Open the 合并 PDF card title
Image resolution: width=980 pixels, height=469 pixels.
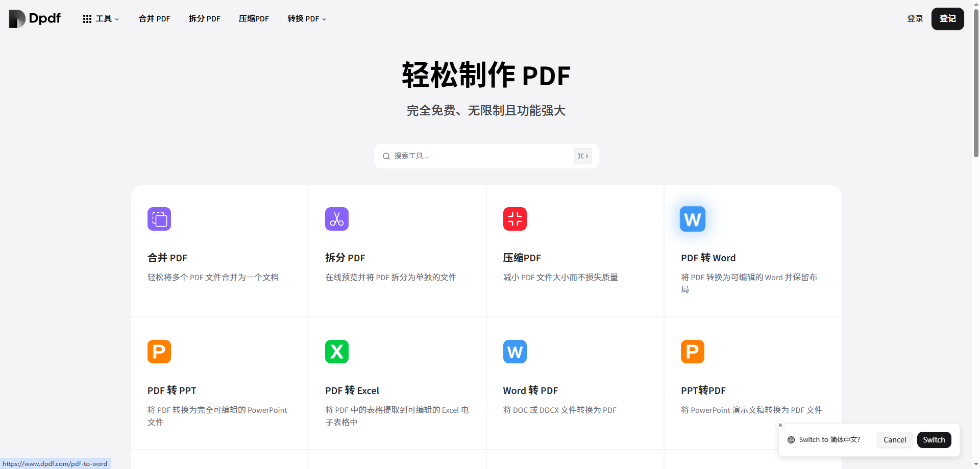(167, 258)
